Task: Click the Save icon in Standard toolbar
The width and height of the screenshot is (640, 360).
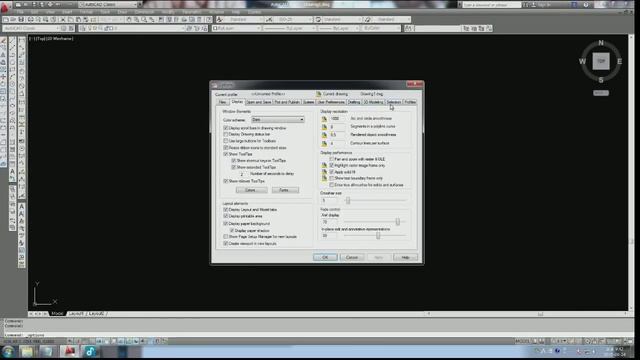Action: pyautogui.click(x=21, y=20)
